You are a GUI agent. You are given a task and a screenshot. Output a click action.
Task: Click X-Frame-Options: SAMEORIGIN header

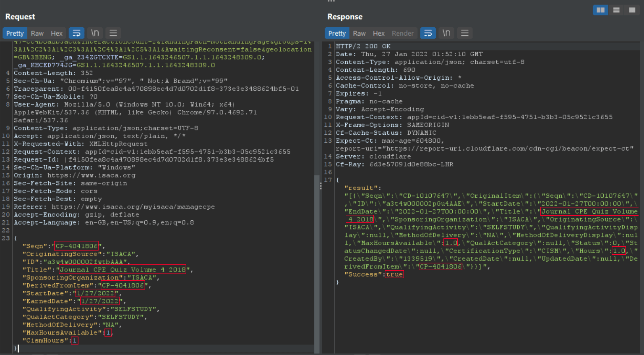pos(392,125)
